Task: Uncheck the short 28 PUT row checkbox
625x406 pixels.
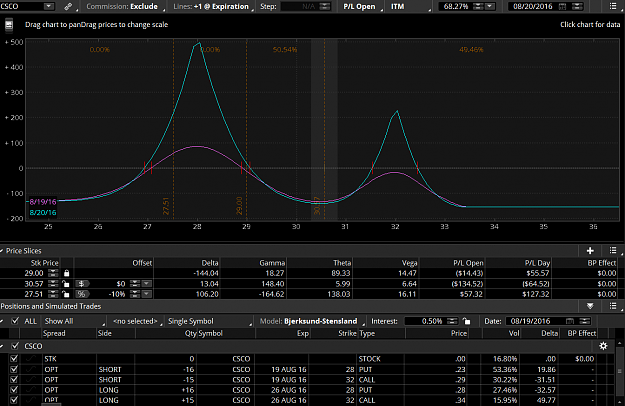Action: pos(14,369)
